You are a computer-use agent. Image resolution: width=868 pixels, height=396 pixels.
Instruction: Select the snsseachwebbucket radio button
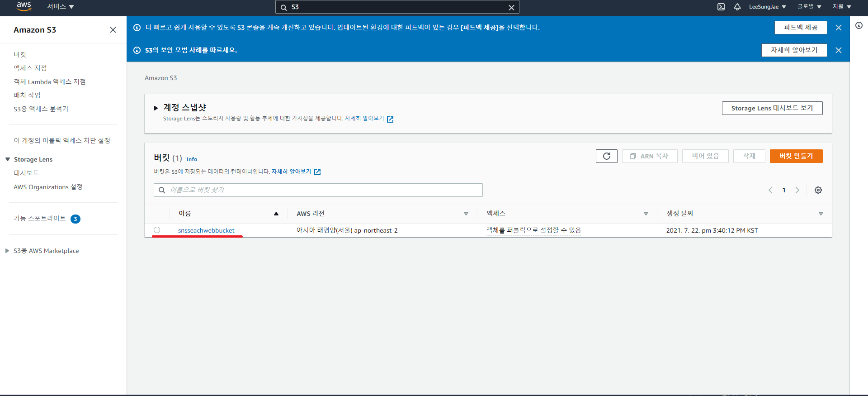pos(157,230)
